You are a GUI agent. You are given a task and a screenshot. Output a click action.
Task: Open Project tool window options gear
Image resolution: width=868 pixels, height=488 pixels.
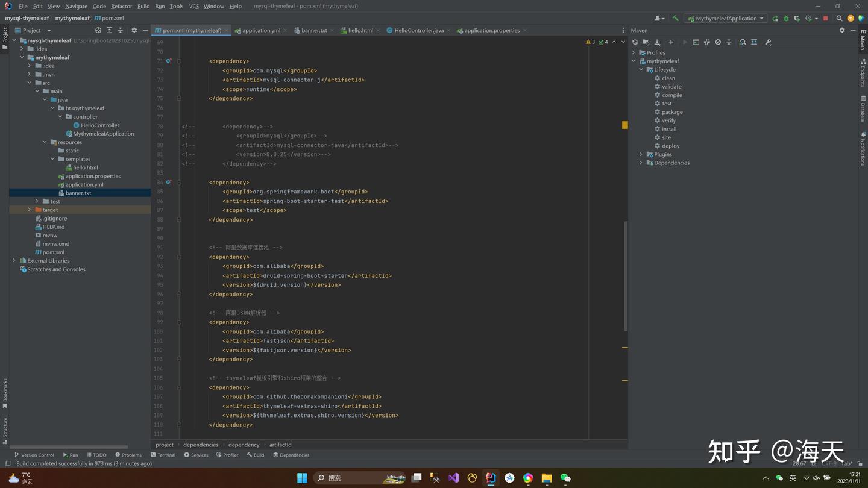point(134,30)
